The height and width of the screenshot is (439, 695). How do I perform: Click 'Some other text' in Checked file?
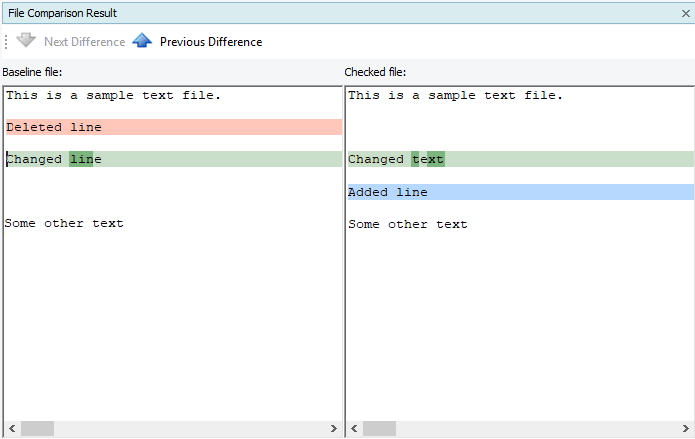[408, 224]
